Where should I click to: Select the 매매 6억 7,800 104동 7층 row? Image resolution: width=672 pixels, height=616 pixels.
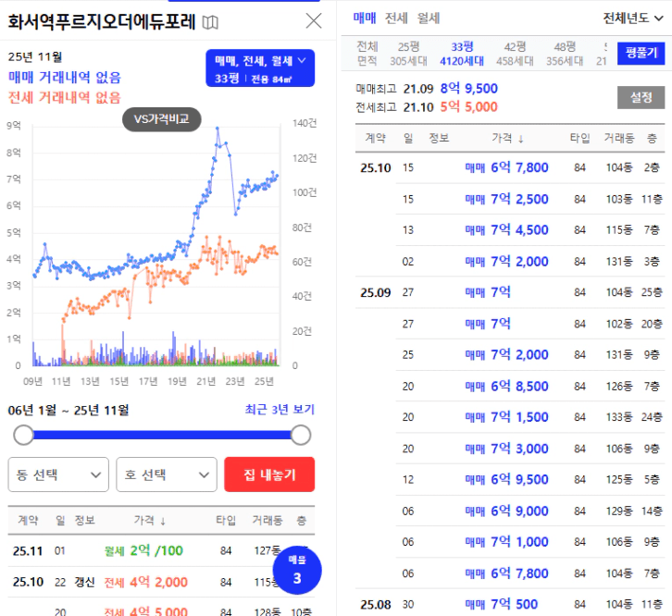point(530,573)
